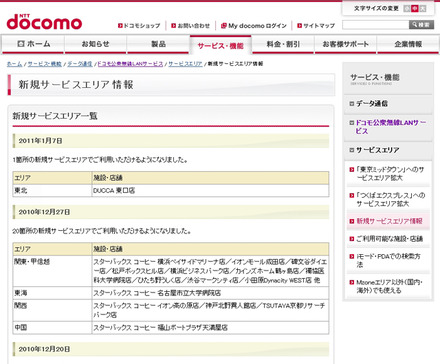
Task: Open iモード・PDAでの検索方法 sidebar link
Action: coord(388,260)
